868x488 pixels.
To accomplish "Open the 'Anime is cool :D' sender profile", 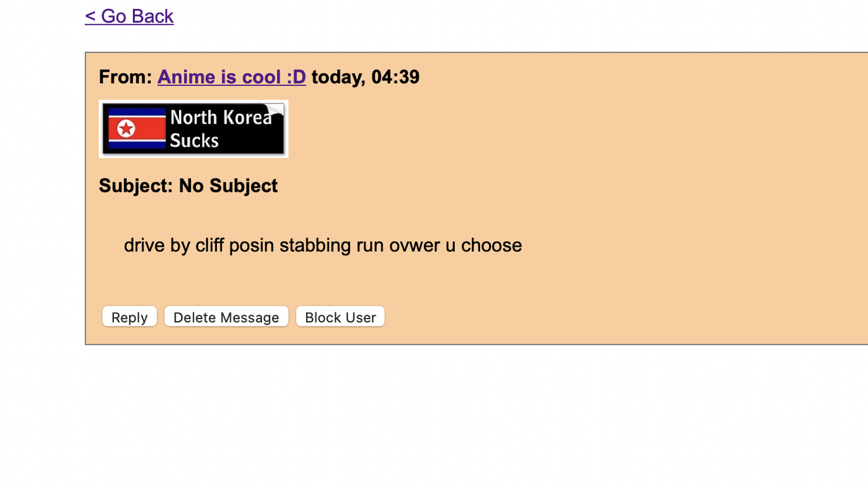I will pos(231,77).
